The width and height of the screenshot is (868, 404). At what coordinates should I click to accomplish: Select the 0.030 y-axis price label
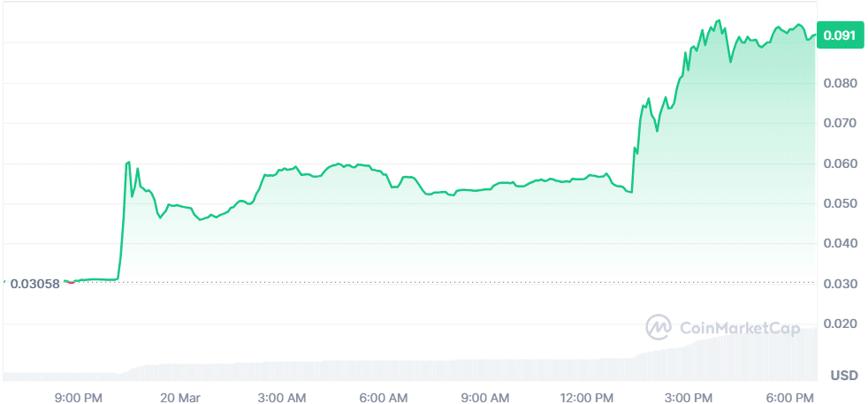pyautogui.click(x=838, y=284)
